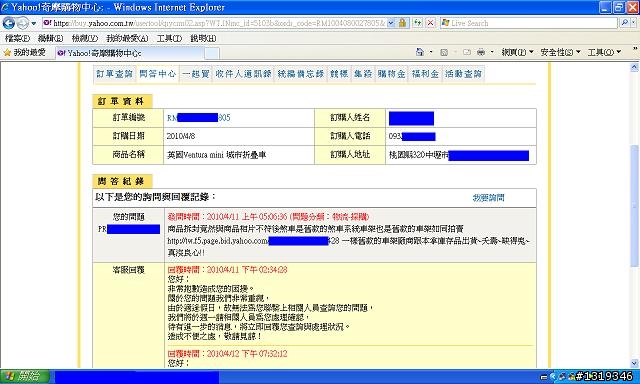Click the order number link starting with RM
Screen dimensions: 640x384
coord(198,118)
